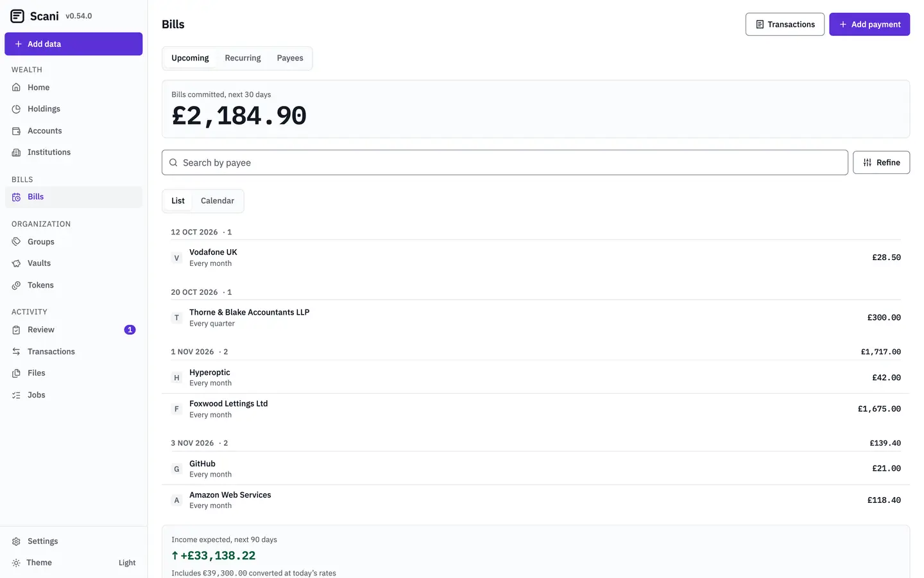This screenshot has width=924, height=578.
Task: Click the Review clipboard icon
Action: 16,329
